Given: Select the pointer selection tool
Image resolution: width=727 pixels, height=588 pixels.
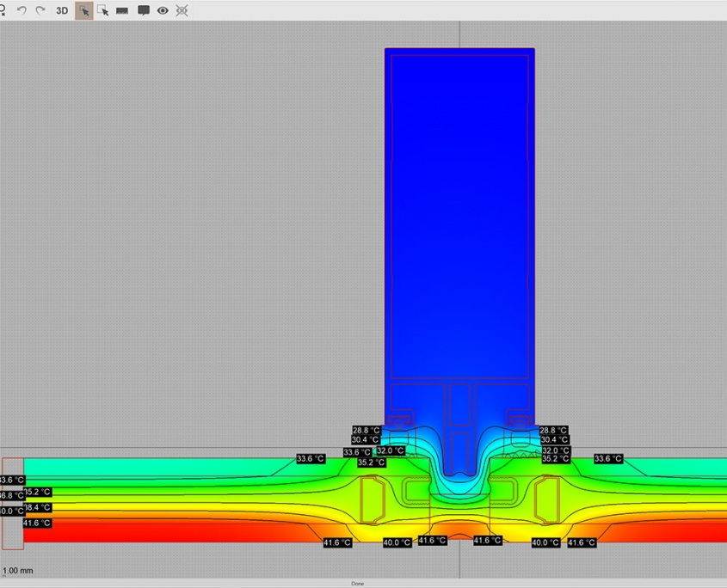Looking at the screenshot, I should pos(83,10).
